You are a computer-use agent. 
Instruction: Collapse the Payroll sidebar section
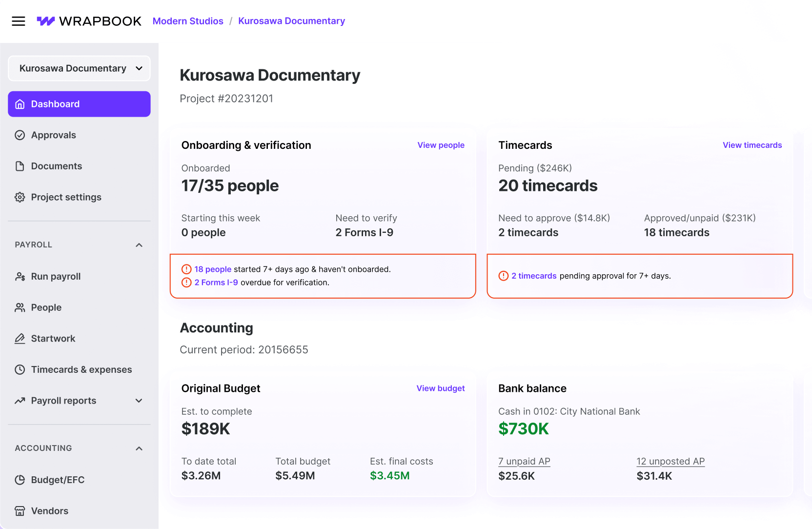tap(139, 245)
